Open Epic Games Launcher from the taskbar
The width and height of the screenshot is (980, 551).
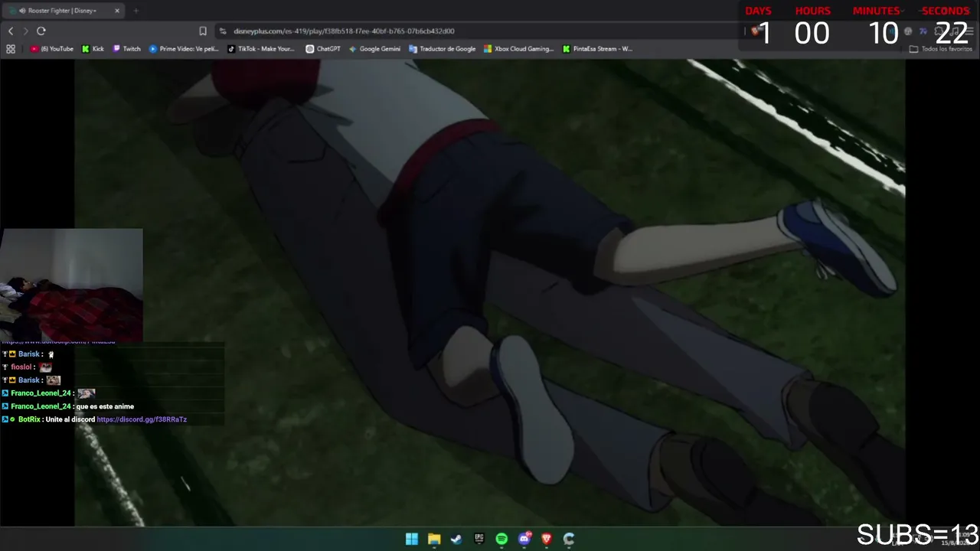[479, 539]
